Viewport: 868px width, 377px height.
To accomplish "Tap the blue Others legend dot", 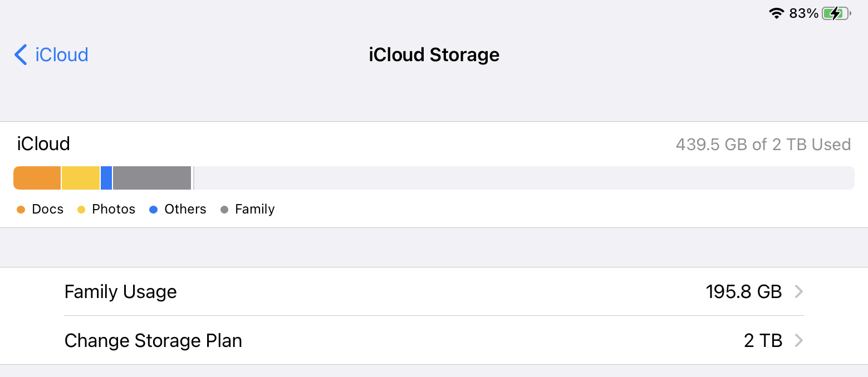I will (x=154, y=210).
